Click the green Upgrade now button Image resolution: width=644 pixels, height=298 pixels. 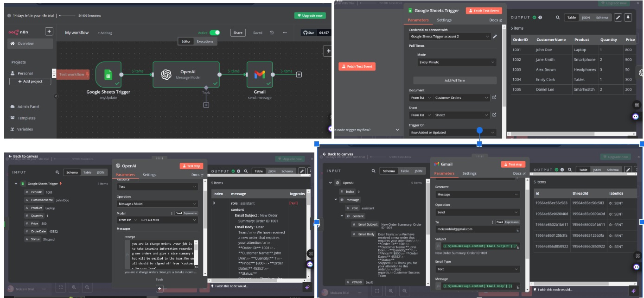310,16
